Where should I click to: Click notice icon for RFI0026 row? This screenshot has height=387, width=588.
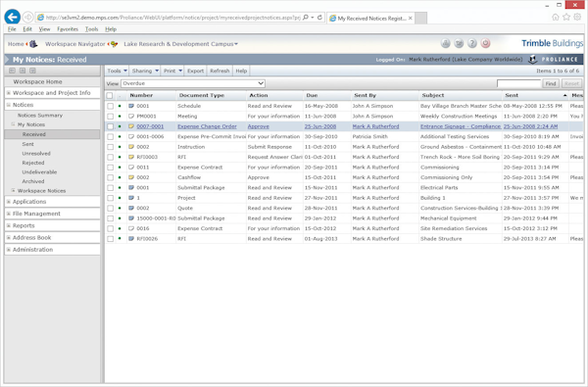coord(131,238)
